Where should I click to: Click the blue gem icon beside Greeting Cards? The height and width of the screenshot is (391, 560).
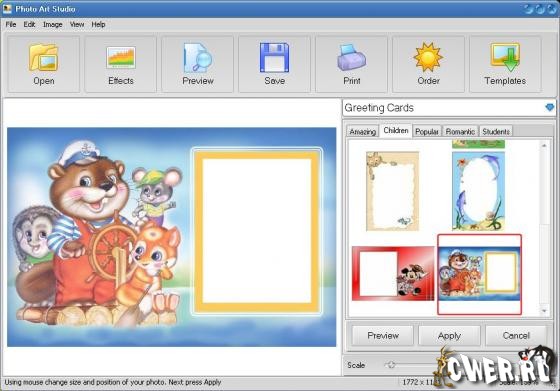tap(549, 107)
